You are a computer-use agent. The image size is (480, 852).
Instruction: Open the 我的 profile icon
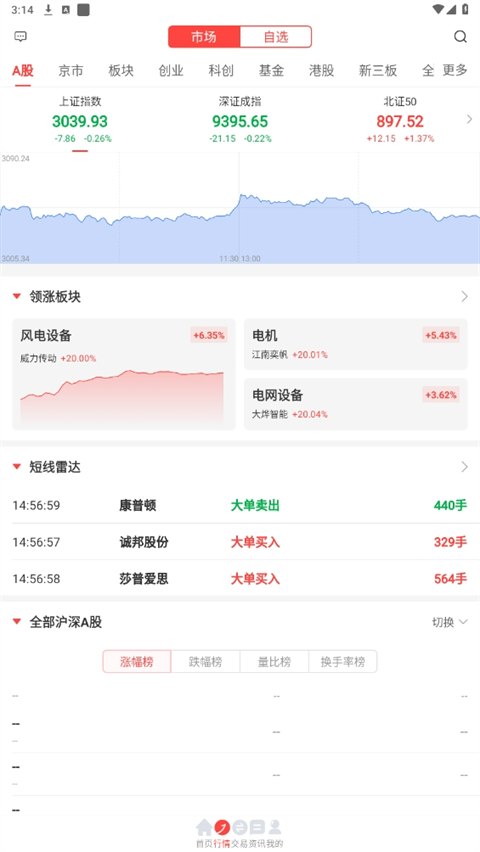point(275,827)
